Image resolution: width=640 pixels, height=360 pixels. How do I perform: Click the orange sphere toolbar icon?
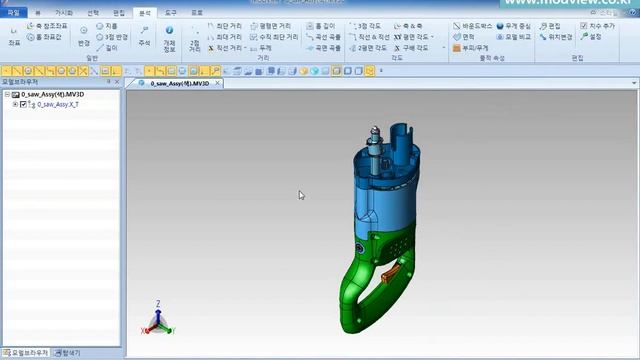pyautogui.click(x=303, y=71)
